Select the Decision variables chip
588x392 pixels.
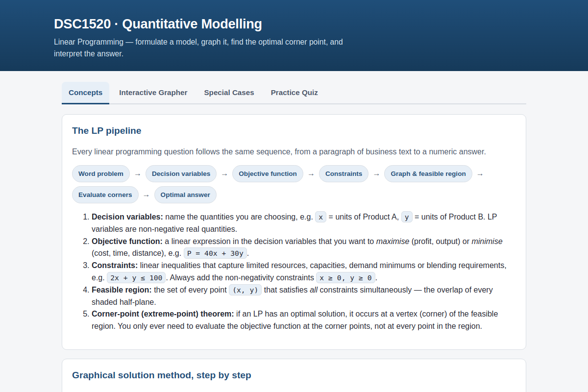(x=181, y=174)
